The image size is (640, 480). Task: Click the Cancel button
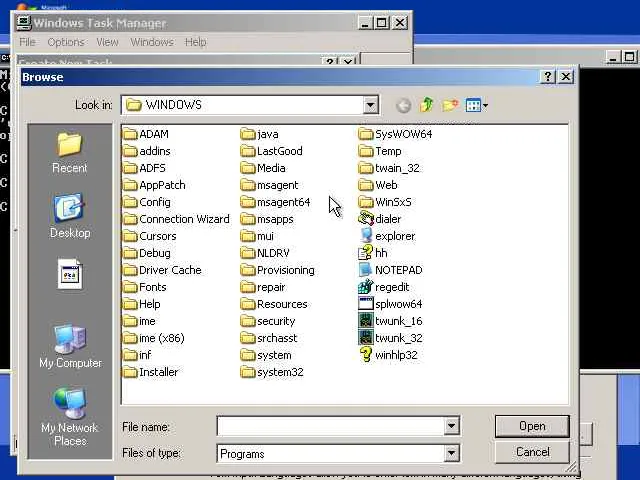(x=532, y=452)
